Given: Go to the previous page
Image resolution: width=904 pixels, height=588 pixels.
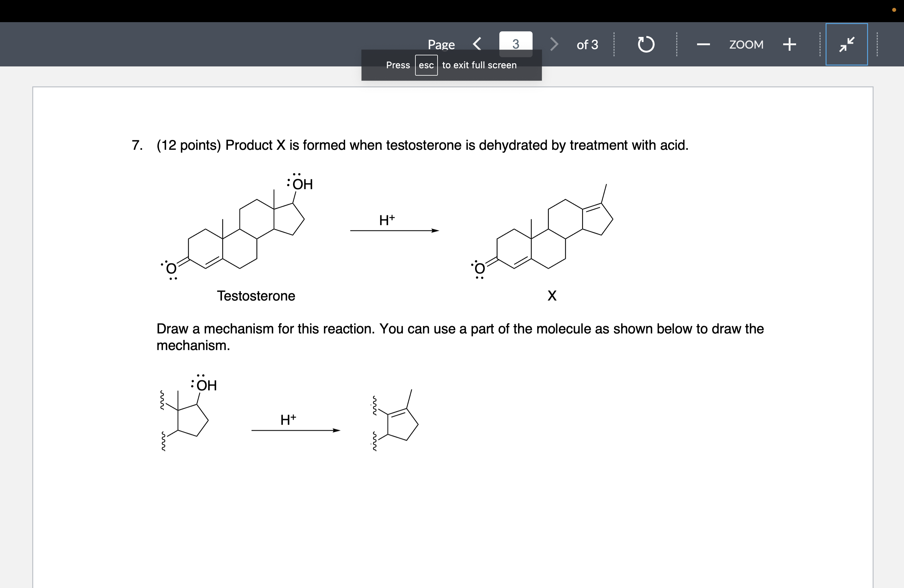Looking at the screenshot, I should pos(477,44).
